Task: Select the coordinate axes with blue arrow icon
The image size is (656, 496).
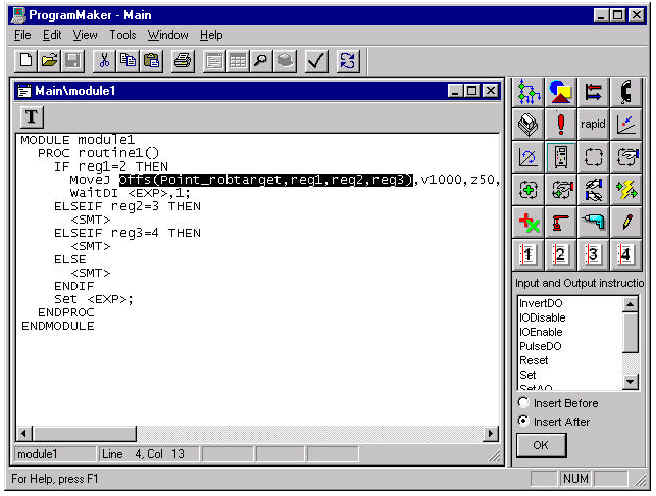Action: pos(626,124)
